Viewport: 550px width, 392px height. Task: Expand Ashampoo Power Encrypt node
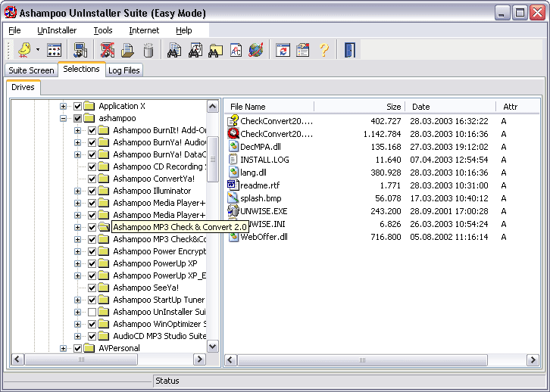pyautogui.click(x=77, y=252)
